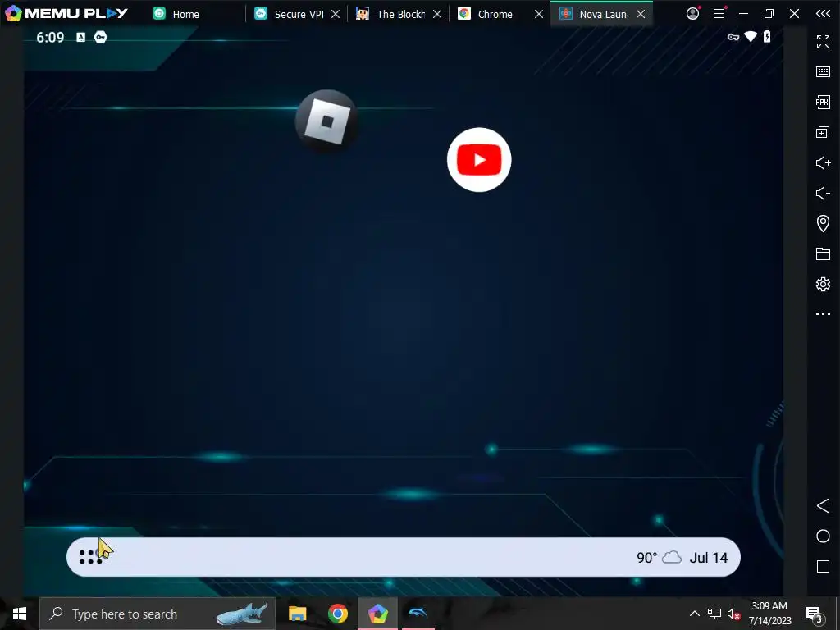
Task: Click the Android battery status icon
Action: 767,36
